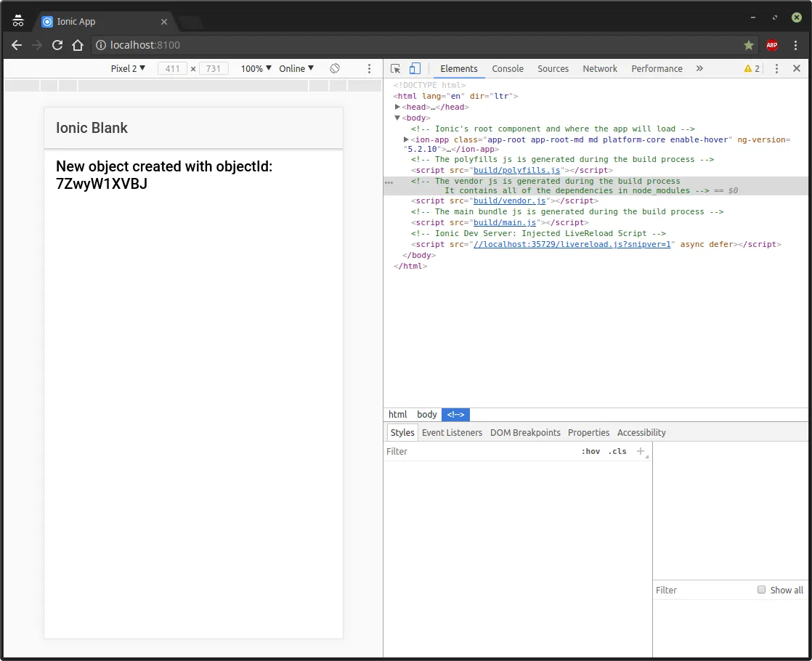The height and width of the screenshot is (661, 812).
Task: Open the Styles sub-tab
Action: [402, 432]
